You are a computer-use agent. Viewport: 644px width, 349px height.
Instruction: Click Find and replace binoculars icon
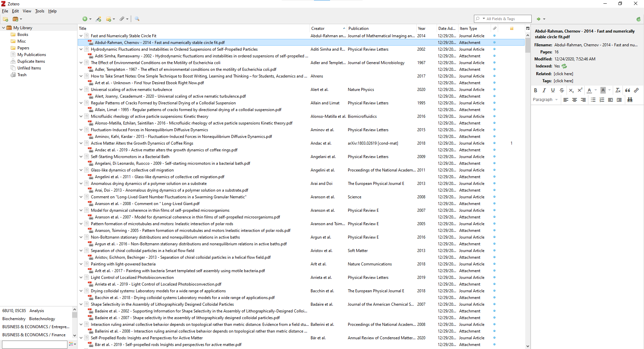[630, 100]
